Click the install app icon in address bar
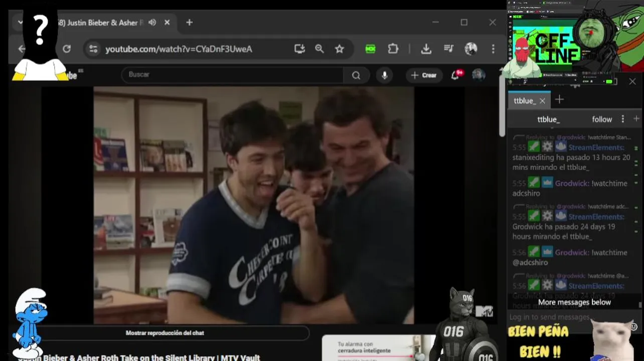Image resolution: width=644 pixels, height=361 pixels. [299, 49]
